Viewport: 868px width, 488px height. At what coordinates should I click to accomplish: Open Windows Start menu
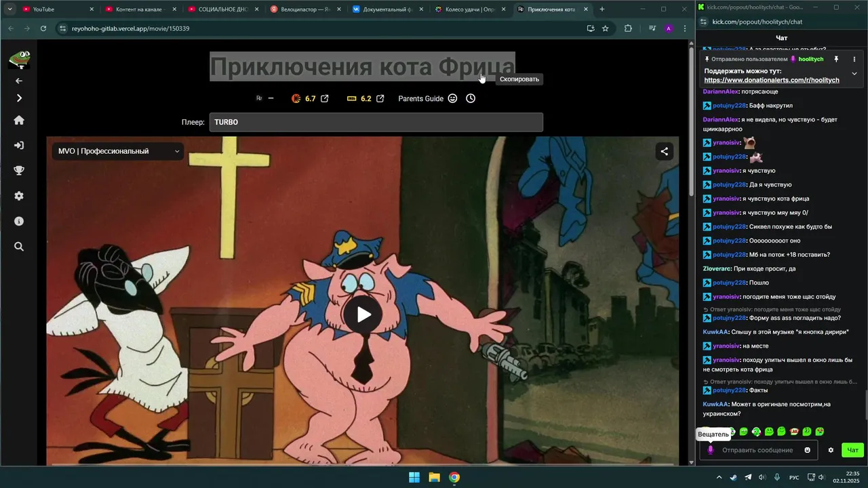[414, 477]
